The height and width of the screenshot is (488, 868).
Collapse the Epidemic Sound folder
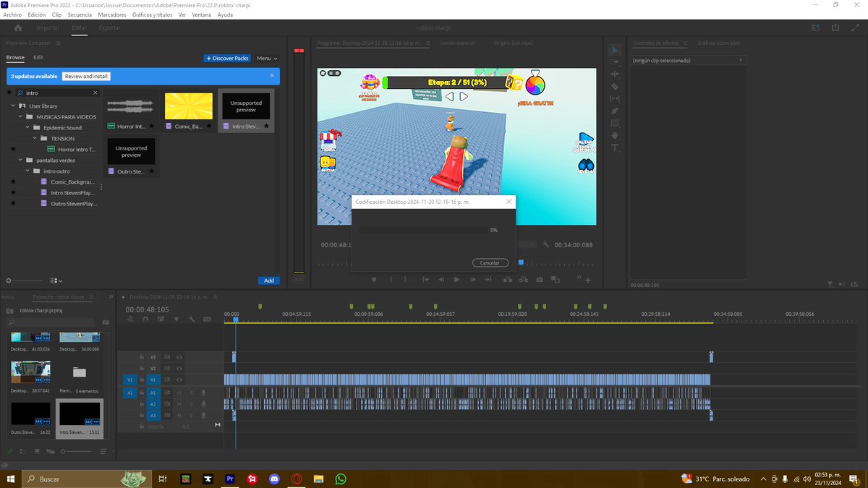[27, 127]
